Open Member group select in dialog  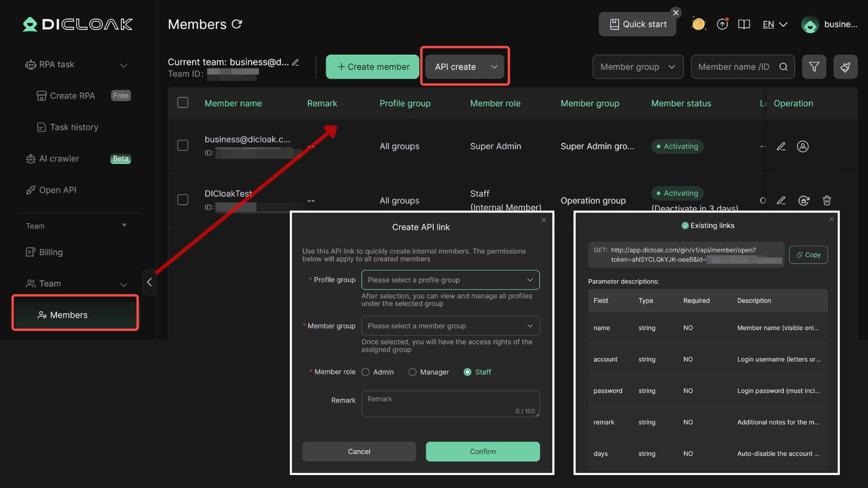tap(450, 326)
